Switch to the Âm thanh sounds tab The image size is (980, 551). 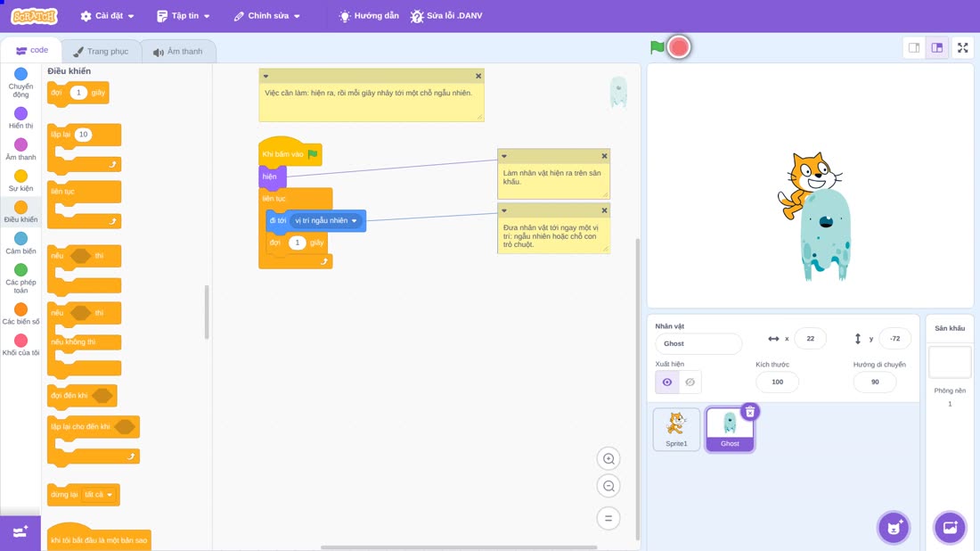178,52
